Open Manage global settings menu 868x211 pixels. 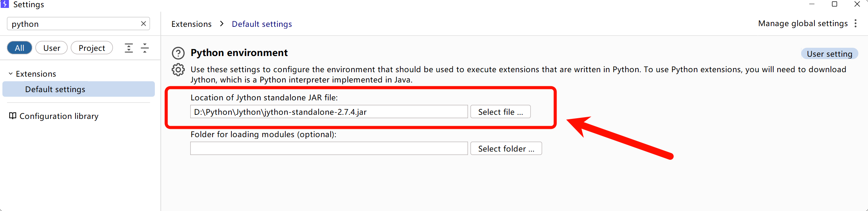(803, 23)
